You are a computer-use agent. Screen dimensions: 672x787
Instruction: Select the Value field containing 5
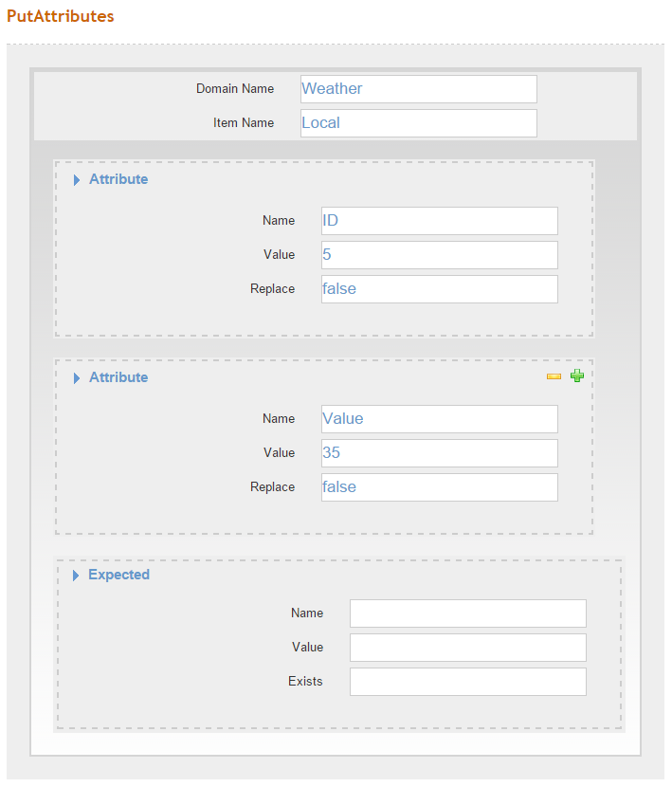coord(440,255)
